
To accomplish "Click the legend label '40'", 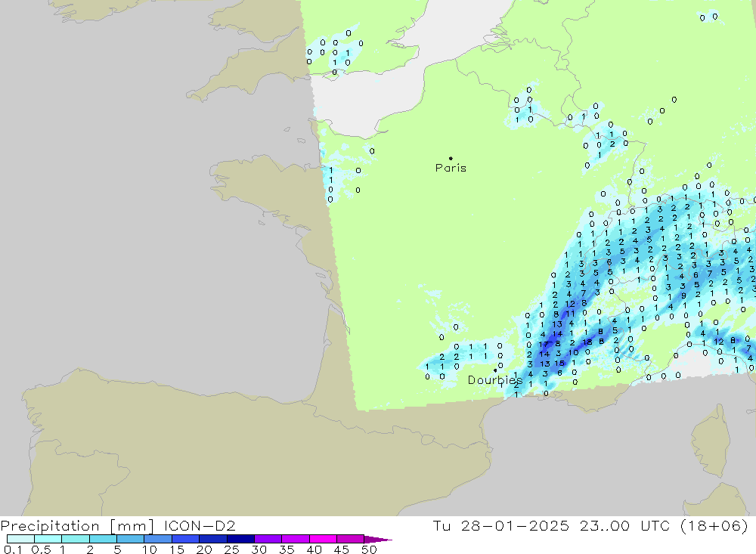I will click(314, 549).
